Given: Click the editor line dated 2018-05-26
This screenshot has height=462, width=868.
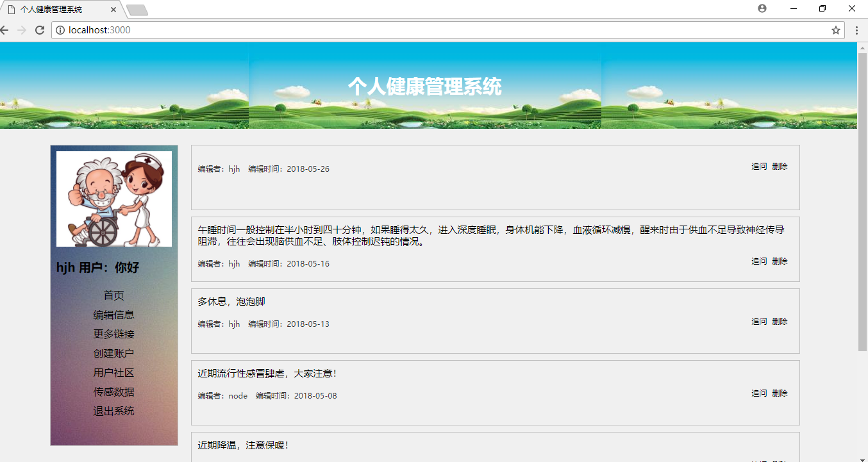Looking at the screenshot, I should pyautogui.click(x=263, y=169).
